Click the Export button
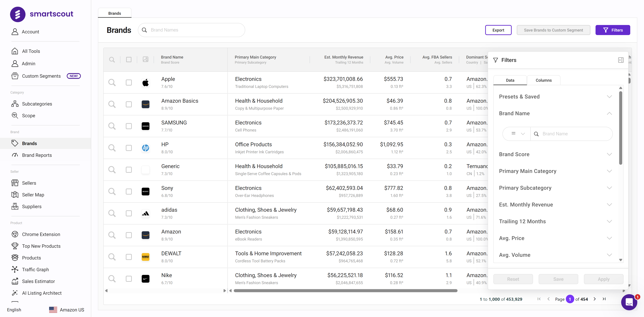 click(x=498, y=30)
